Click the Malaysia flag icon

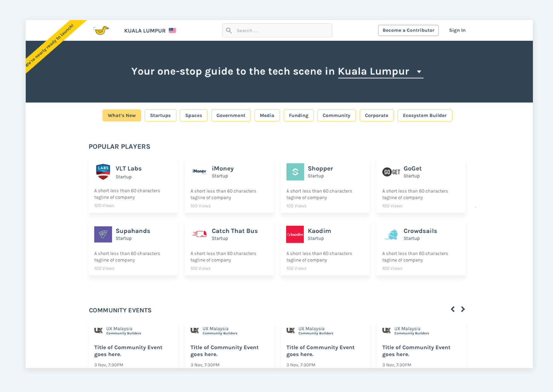tap(172, 30)
